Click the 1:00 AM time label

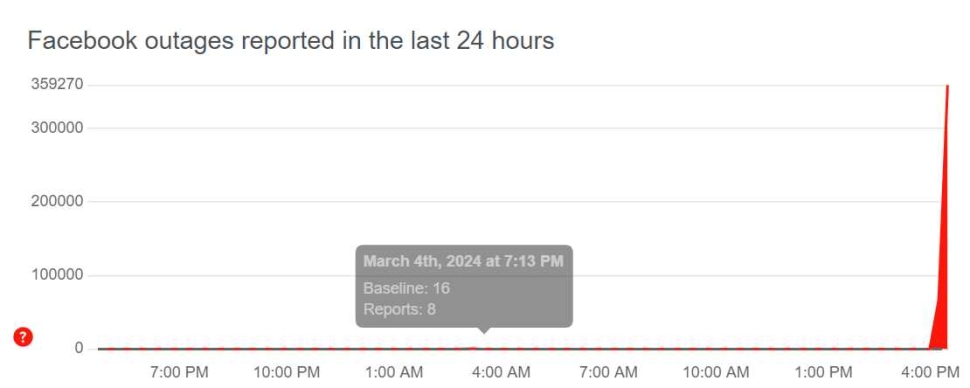(394, 373)
